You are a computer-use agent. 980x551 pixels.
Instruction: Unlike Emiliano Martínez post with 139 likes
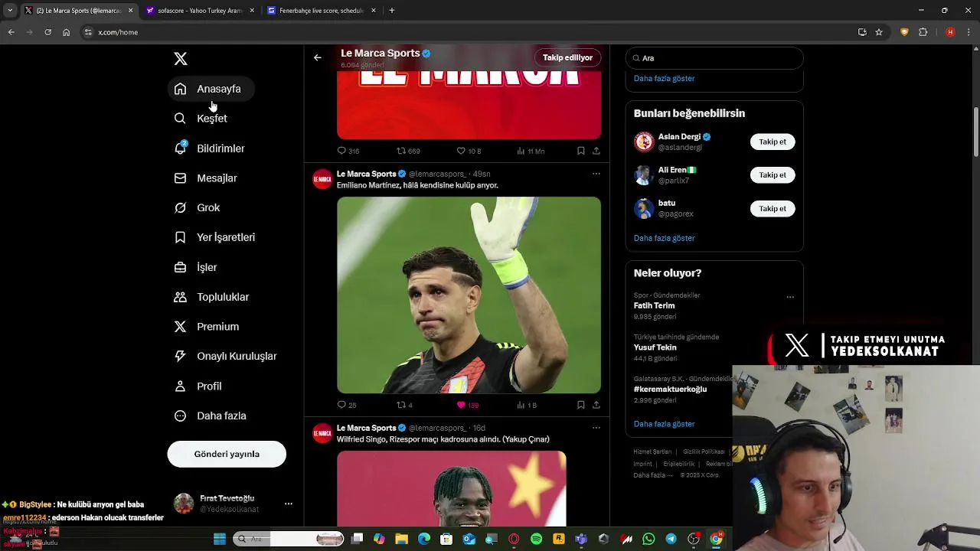pos(461,405)
